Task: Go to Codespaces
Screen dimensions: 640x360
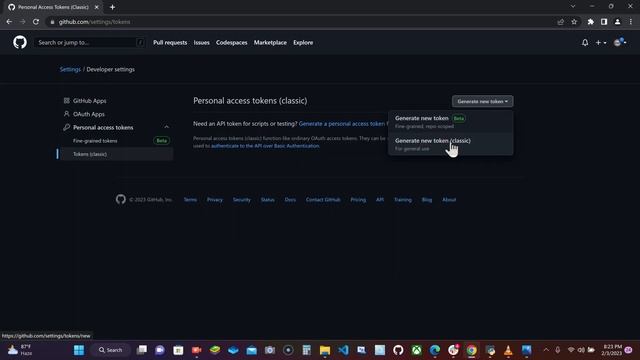Action: pos(231,42)
